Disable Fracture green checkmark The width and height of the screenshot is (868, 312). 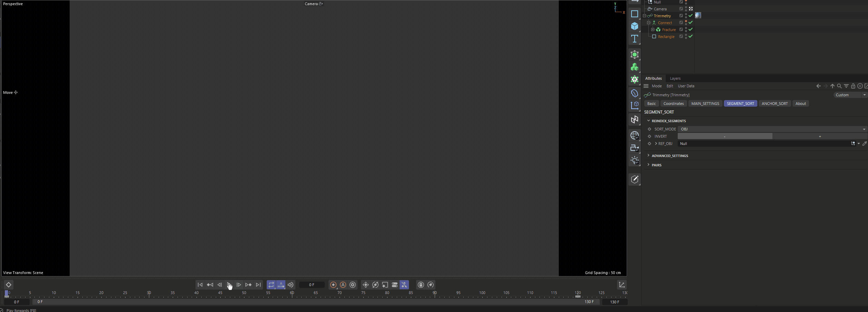pyautogui.click(x=690, y=29)
